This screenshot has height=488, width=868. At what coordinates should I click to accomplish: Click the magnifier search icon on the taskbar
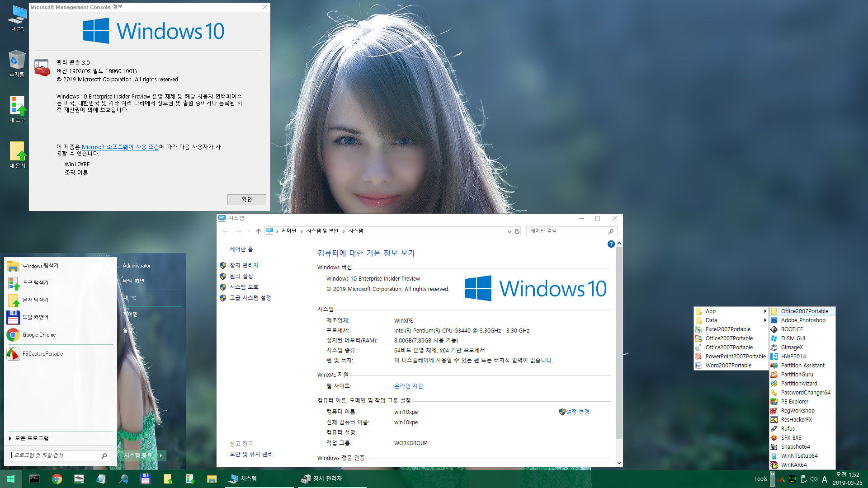[123, 479]
